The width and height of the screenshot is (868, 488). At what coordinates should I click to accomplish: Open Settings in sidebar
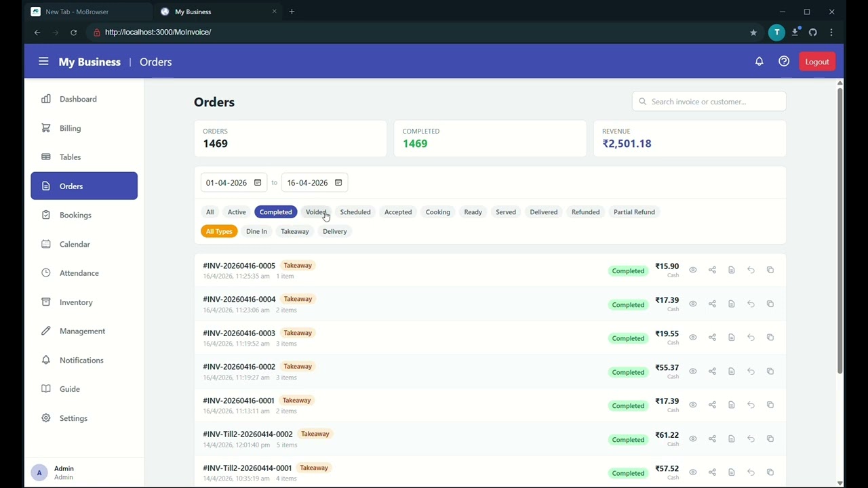84,418
